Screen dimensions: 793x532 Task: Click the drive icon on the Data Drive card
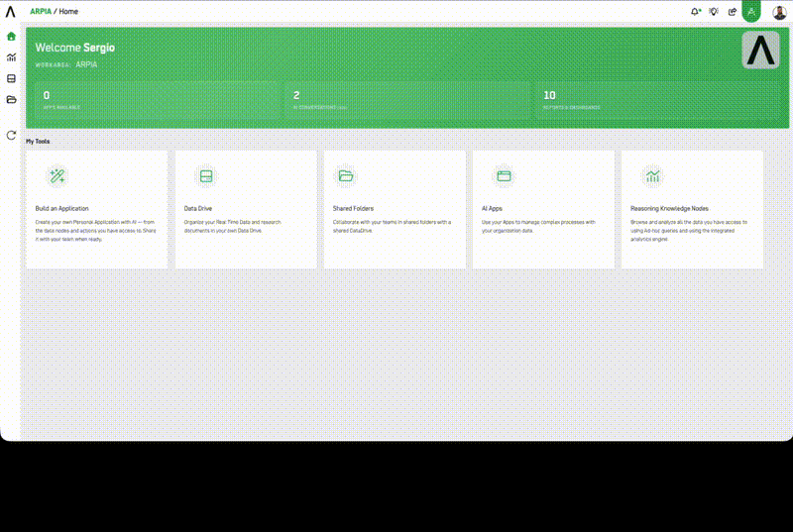[206, 176]
